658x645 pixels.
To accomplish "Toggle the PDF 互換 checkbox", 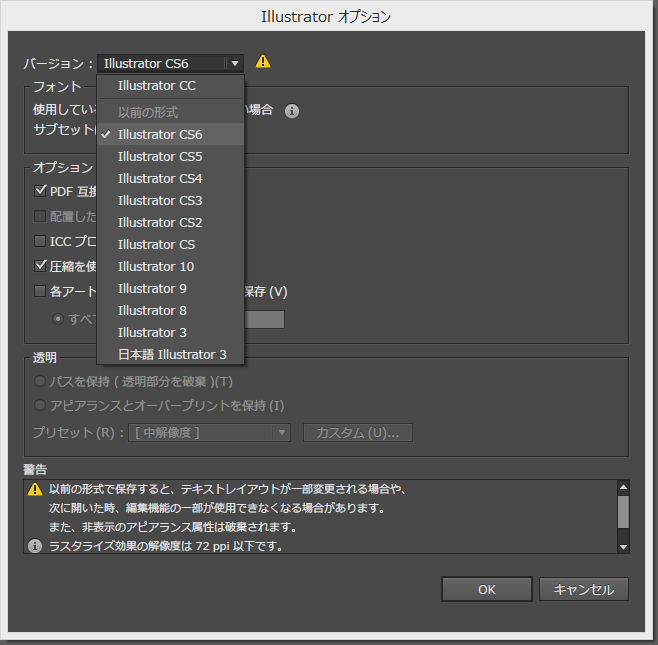I will (x=40, y=191).
